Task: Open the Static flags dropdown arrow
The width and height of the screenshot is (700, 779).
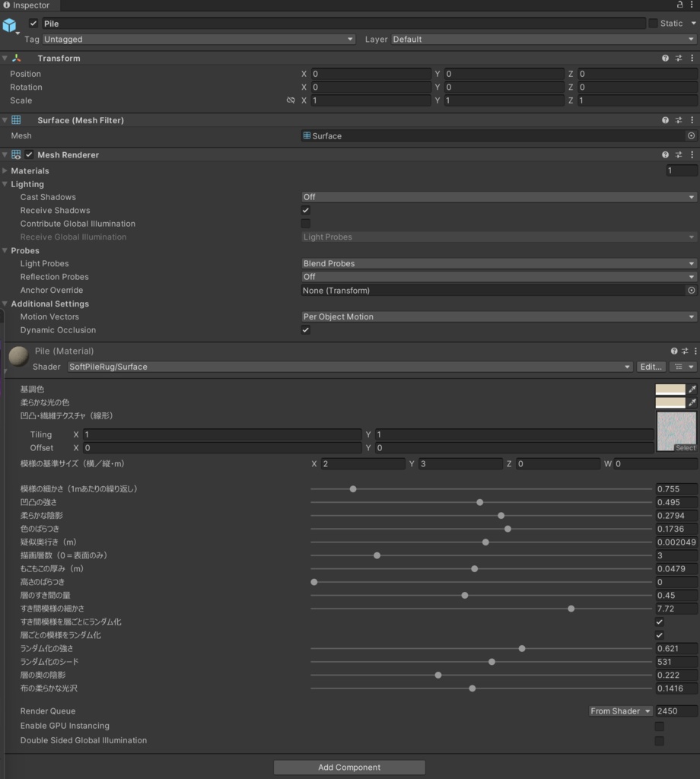Action: (694, 24)
